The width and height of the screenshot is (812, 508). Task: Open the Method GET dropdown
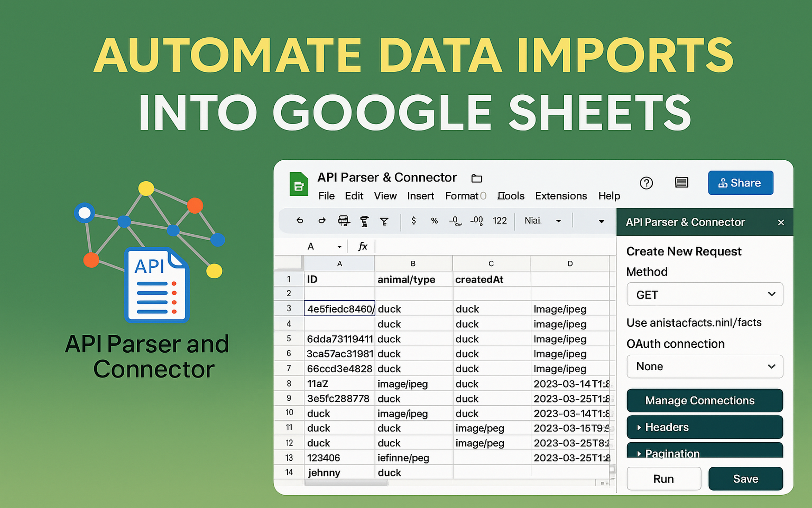click(704, 295)
